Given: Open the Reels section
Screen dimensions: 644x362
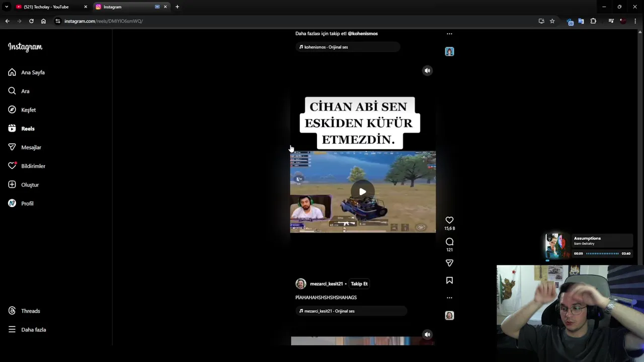Looking at the screenshot, I should pyautogui.click(x=22, y=129).
